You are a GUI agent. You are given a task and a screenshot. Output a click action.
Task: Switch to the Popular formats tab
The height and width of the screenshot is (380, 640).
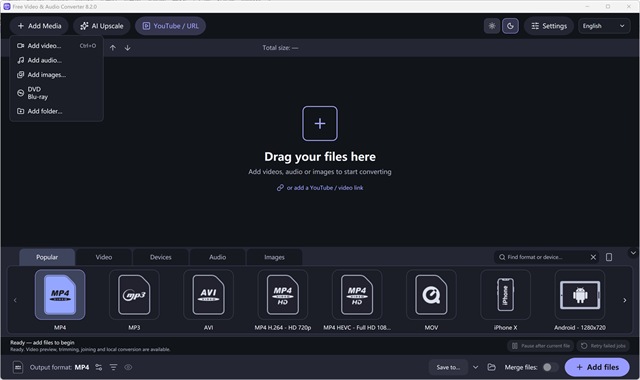pyautogui.click(x=47, y=257)
